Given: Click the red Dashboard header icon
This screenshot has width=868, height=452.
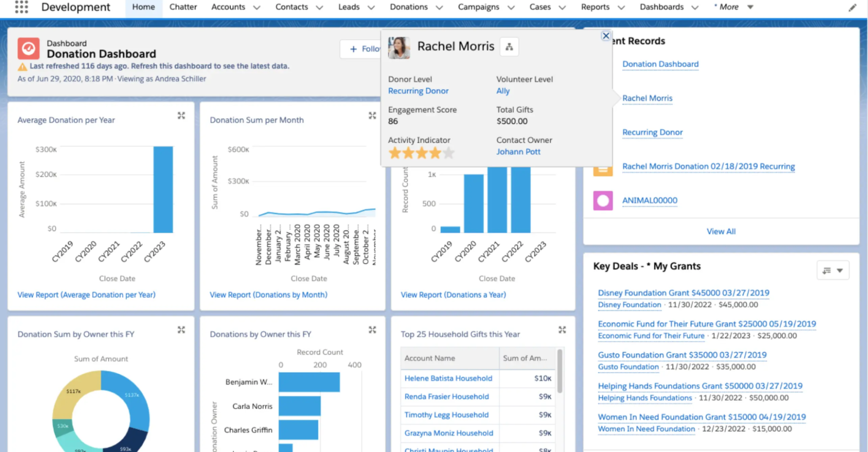Looking at the screenshot, I should (x=28, y=48).
